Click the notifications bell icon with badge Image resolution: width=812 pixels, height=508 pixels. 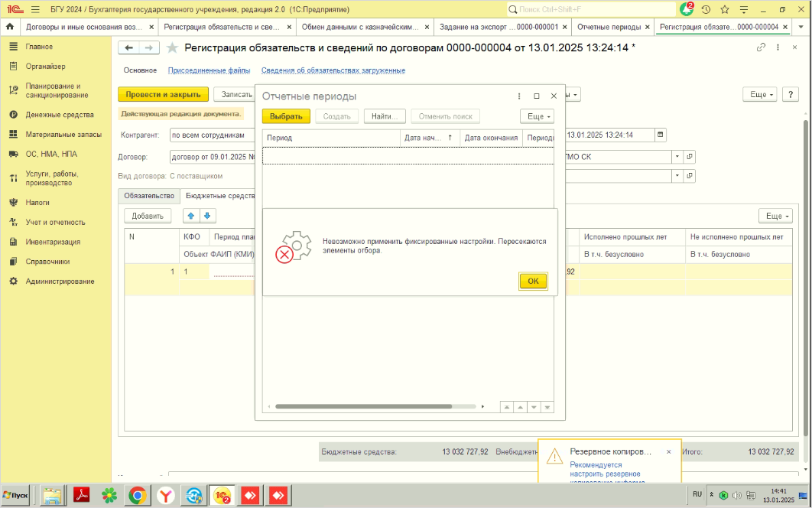tap(687, 9)
